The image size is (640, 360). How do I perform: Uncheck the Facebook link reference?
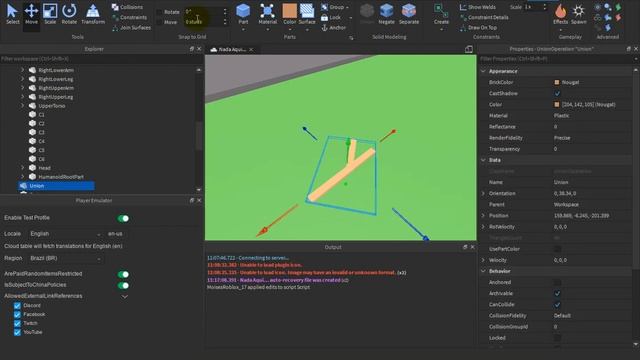[17, 315]
